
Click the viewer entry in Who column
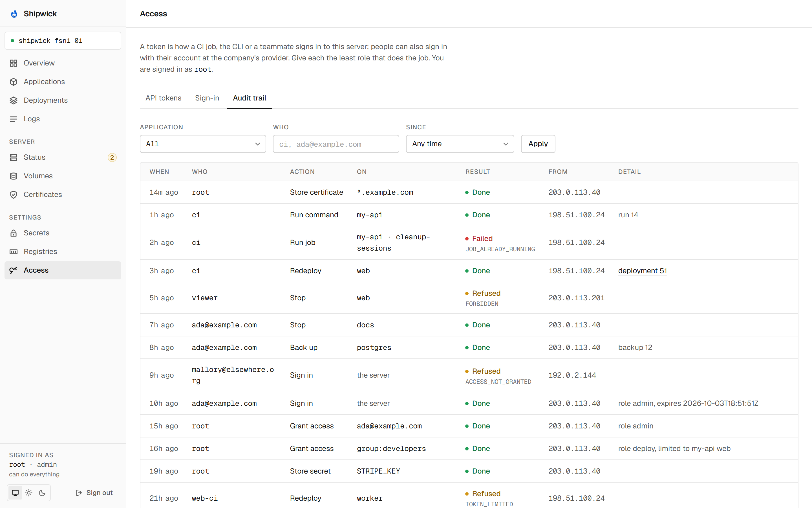click(205, 298)
